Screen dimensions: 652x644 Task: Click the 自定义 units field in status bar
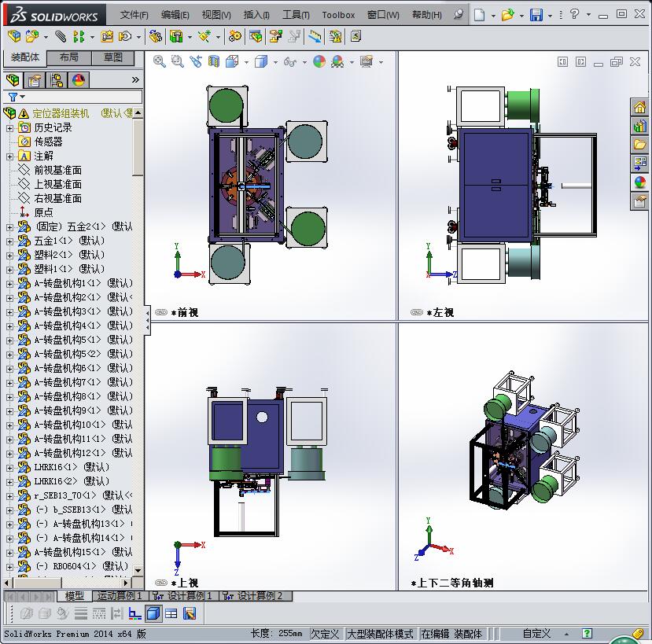coord(536,634)
